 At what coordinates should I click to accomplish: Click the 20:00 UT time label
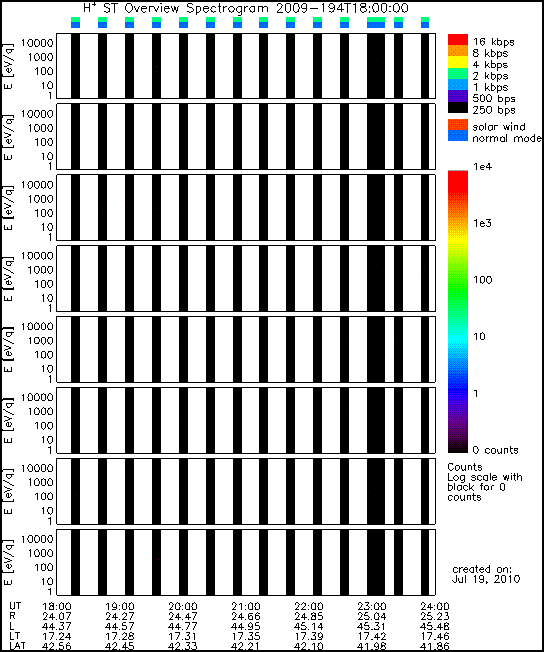183,607
